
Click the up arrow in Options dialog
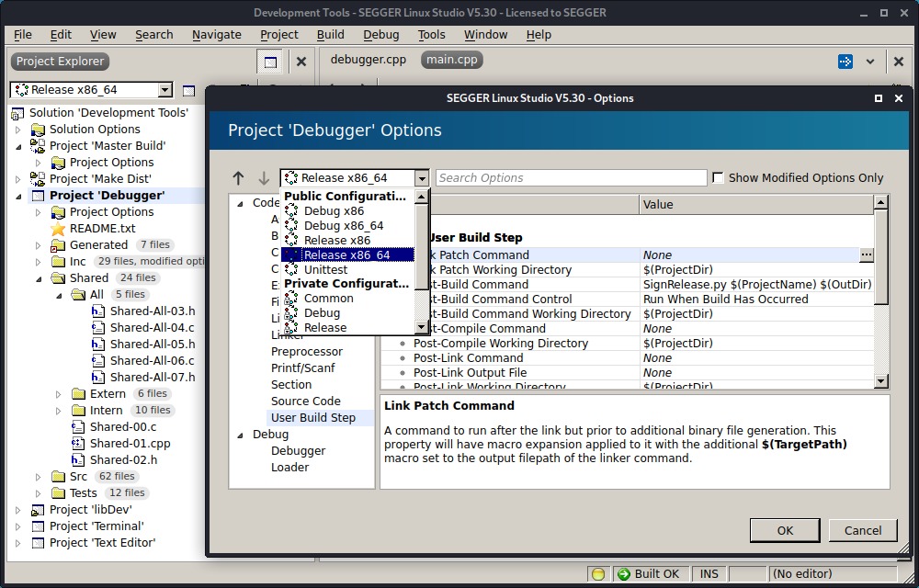coord(238,178)
